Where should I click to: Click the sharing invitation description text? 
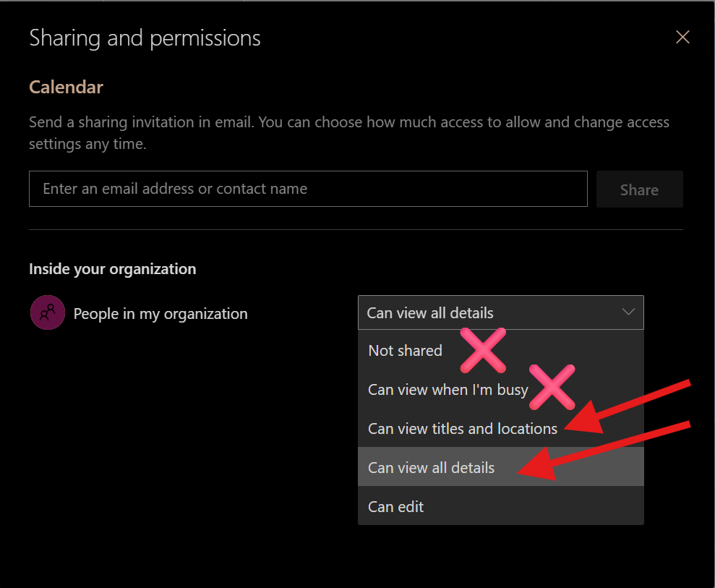pos(349,133)
